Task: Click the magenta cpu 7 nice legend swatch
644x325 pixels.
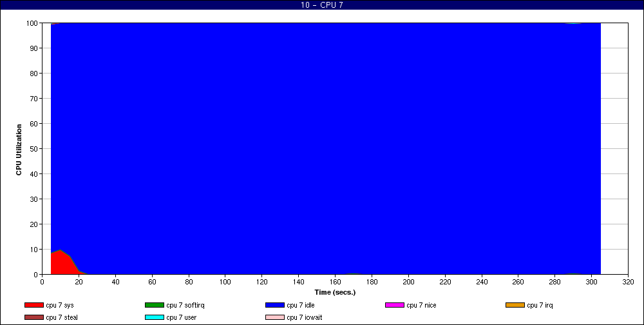Action: click(394, 305)
